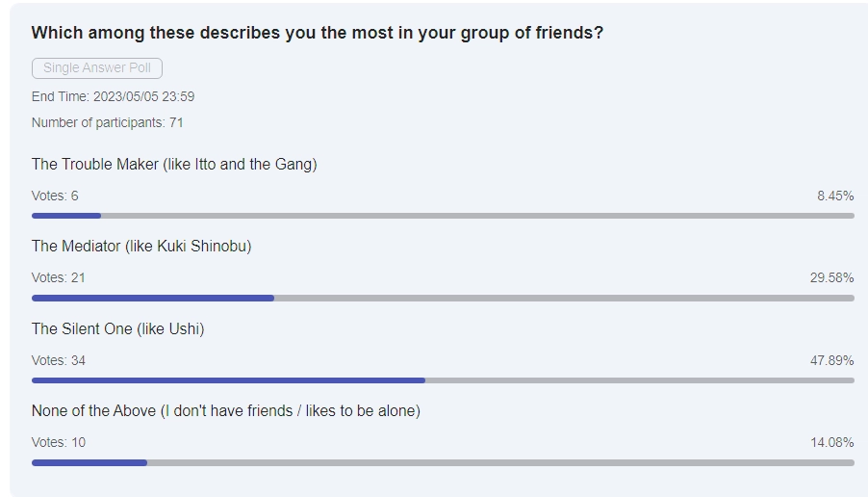Click the poll question title
Screen dimensions: 868x497
point(318,33)
